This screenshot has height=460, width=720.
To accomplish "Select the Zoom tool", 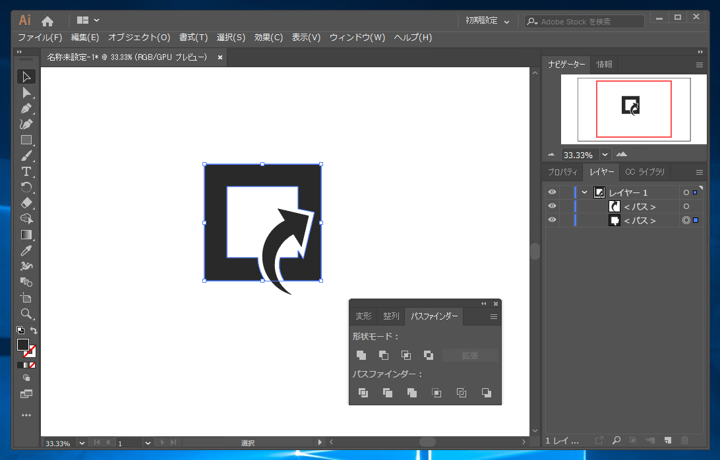I will point(26,314).
